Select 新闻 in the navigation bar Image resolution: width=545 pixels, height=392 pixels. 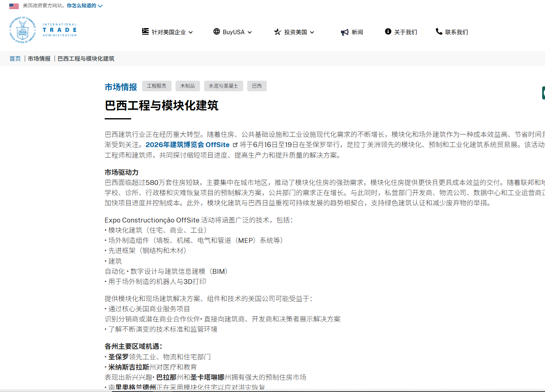pos(356,32)
